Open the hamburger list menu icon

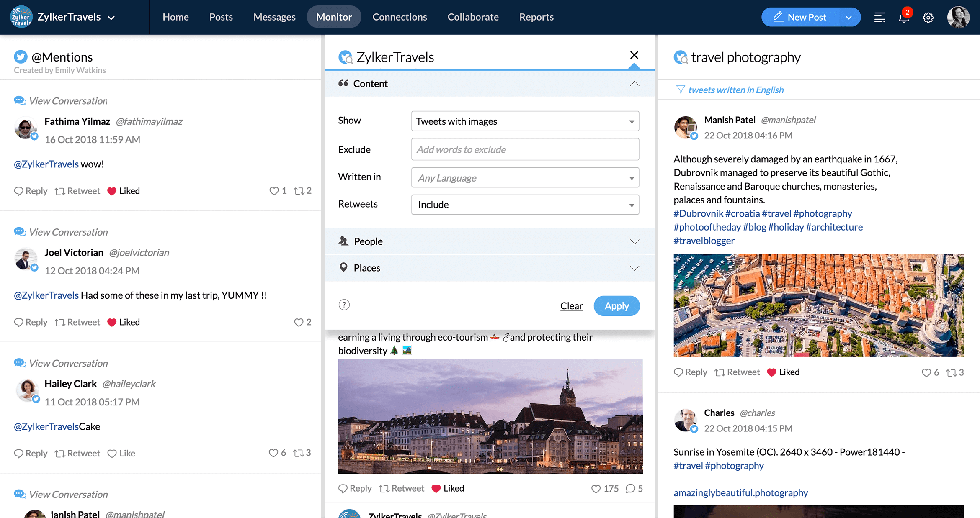(879, 18)
